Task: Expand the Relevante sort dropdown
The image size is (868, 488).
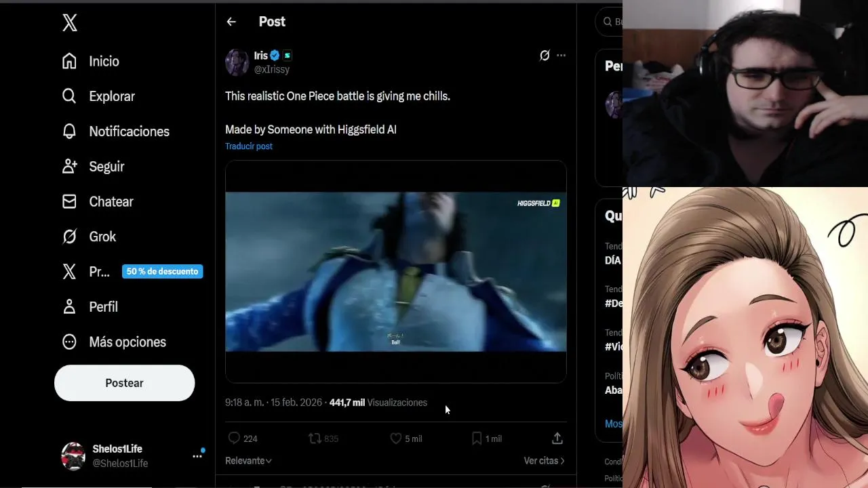Action: pos(248,461)
